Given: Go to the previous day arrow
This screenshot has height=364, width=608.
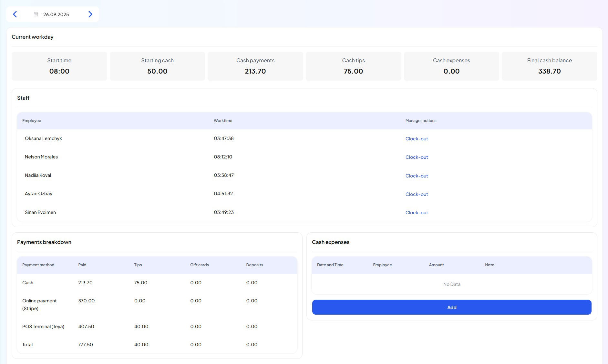Looking at the screenshot, I should pyautogui.click(x=15, y=14).
